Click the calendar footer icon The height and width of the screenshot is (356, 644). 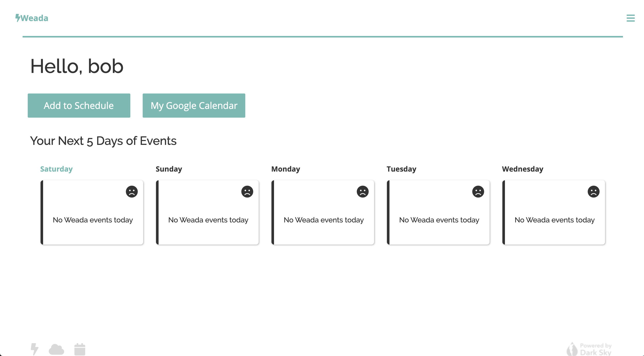(80, 349)
